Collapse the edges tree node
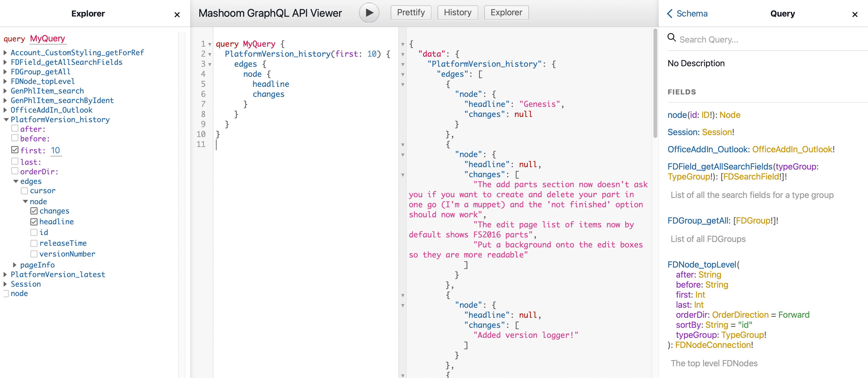 click(16, 181)
